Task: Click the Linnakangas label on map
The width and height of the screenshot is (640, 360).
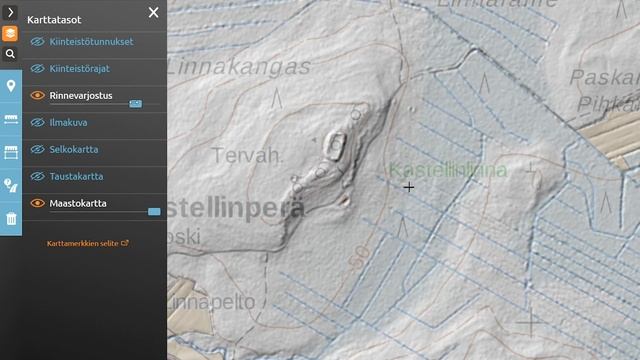Action: click(239, 67)
